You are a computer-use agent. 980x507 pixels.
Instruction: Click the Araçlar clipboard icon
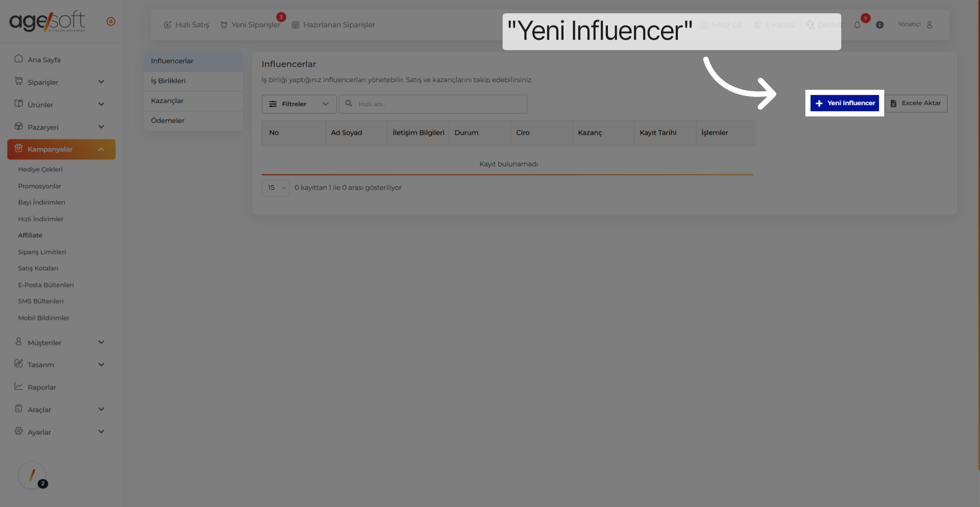[18, 409]
